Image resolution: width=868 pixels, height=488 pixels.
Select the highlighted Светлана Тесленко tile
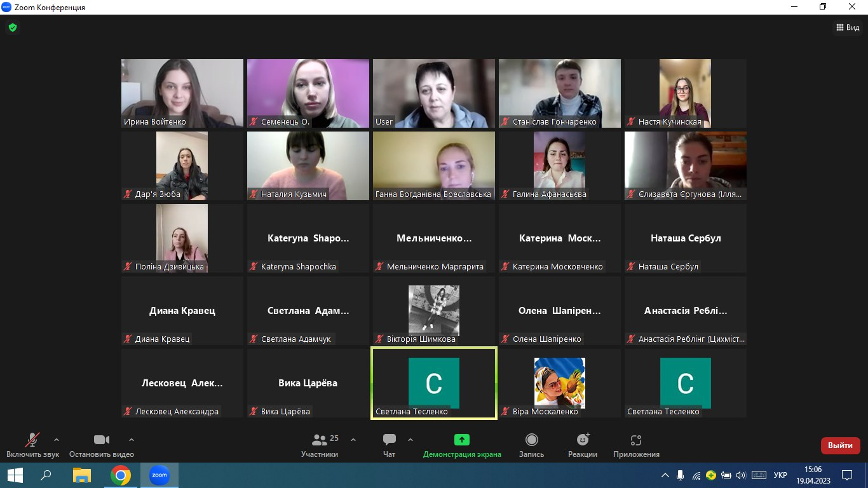433,383
